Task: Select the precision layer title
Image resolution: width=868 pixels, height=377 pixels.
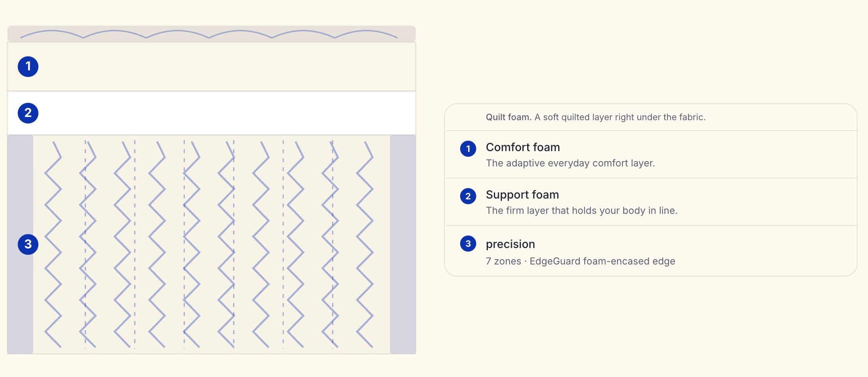Action: (x=510, y=244)
